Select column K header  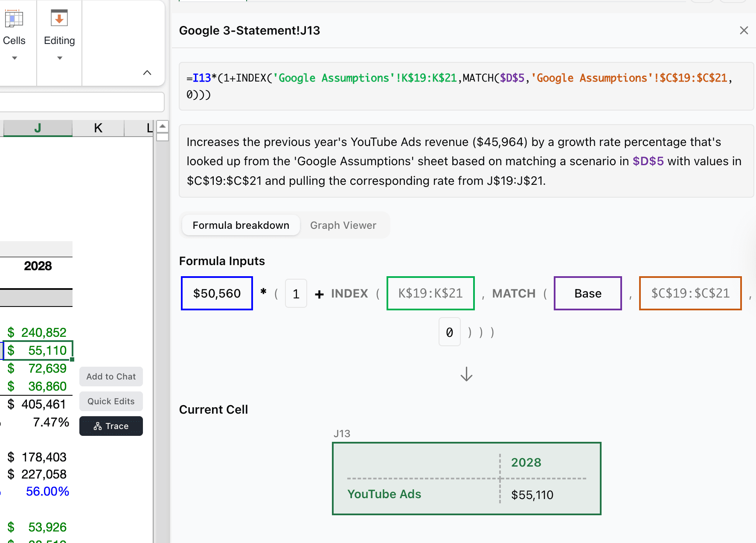[98, 128]
